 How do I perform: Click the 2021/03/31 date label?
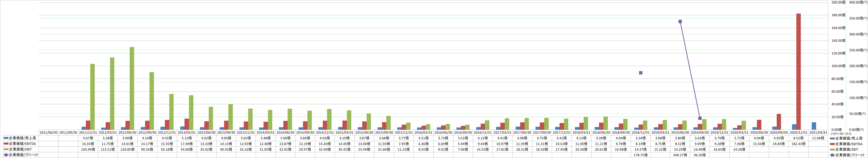coord(818,132)
